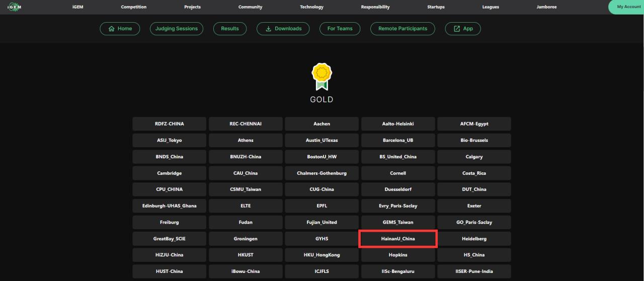Open the Results page
The height and width of the screenshot is (281, 644).
click(230, 29)
